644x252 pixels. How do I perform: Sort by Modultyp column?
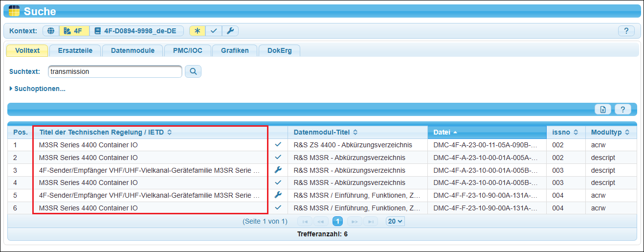(x=611, y=132)
